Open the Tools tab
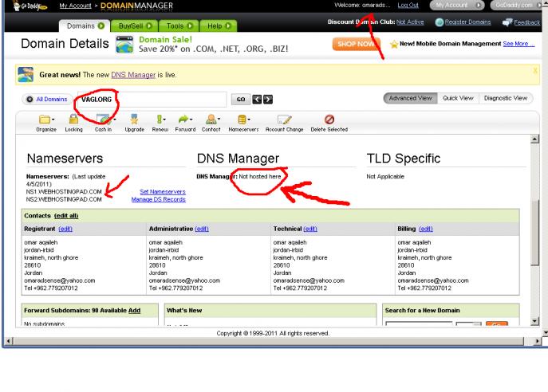Screen dimensions: 548x392 (179, 26)
